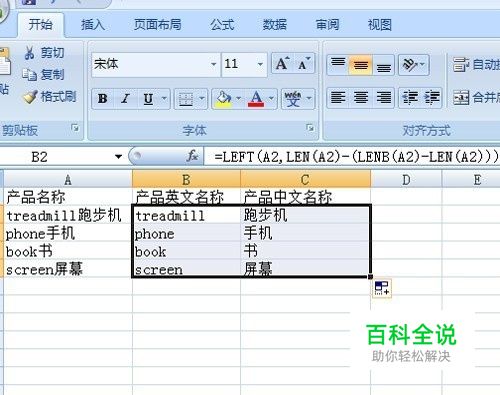The image size is (500, 395).
Task: Align text left
Action: click(x=338, y=98)
